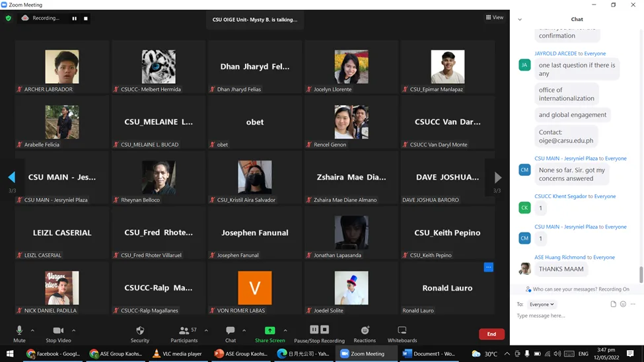Screen dimensions: 644x362
Task: Click the red End meeting button
Action: click(x=491, y=334)
